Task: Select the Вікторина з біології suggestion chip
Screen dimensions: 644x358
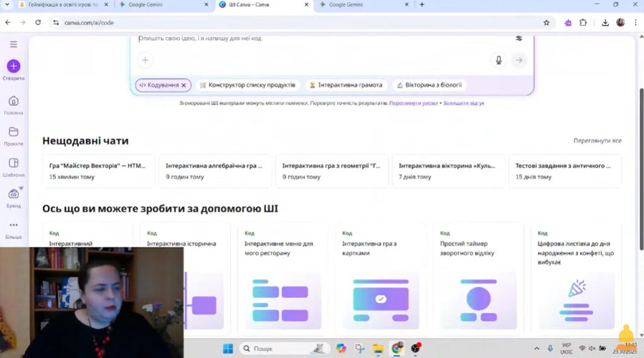Action: 430,85
